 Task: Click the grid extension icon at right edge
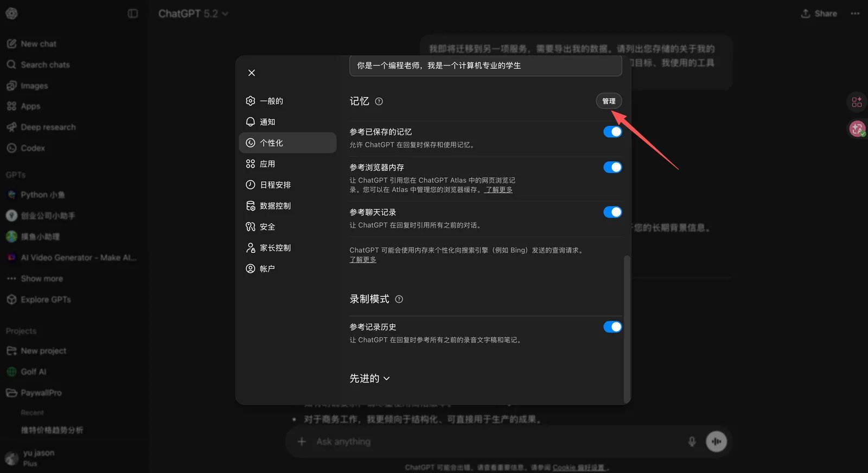click(857, 102)
